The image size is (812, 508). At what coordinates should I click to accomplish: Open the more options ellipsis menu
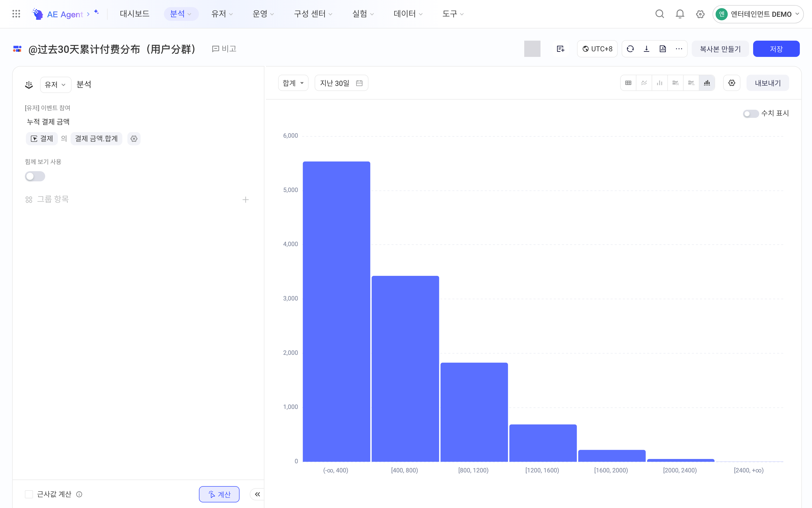click(679, 49)
